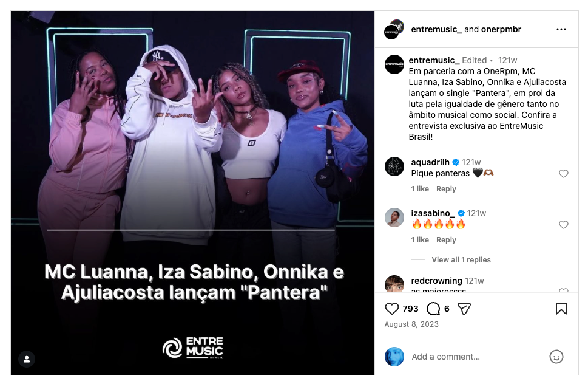Open emoji picker in comment box
588x384 pixels.
[x=556, y=357]
